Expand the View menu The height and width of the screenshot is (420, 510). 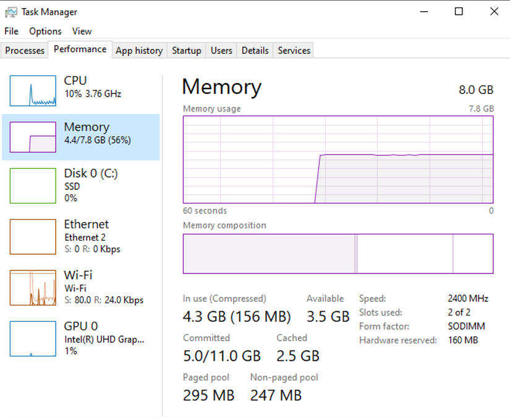pyautogui.click(x=82, y=31)
